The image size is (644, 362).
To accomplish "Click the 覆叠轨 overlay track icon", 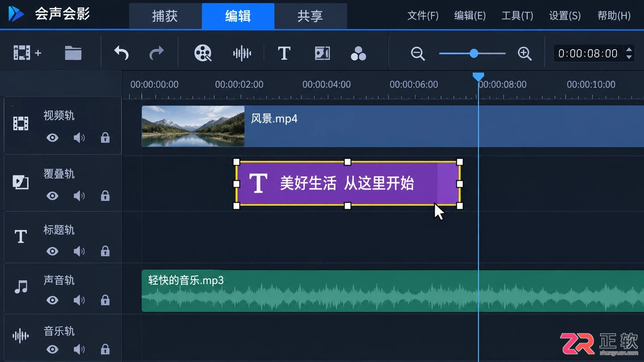I will [x=21, y=182].
